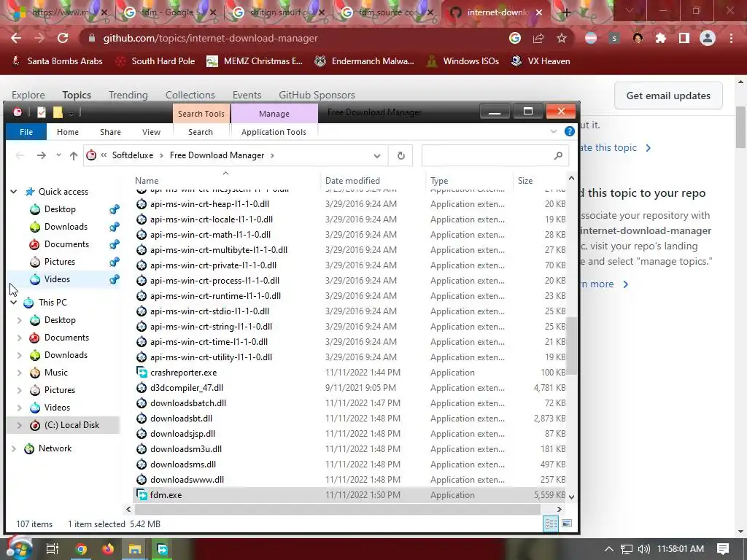Viewport: 747px width, 560px height.
Task: Close the internet-download GitHub tab
Action: (x=539, y=12)
